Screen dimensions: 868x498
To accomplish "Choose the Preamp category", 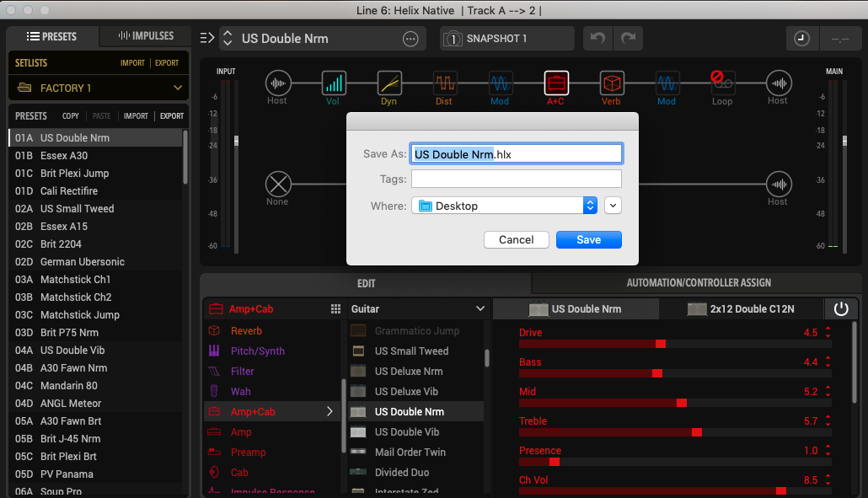I will tap(273, 452).
